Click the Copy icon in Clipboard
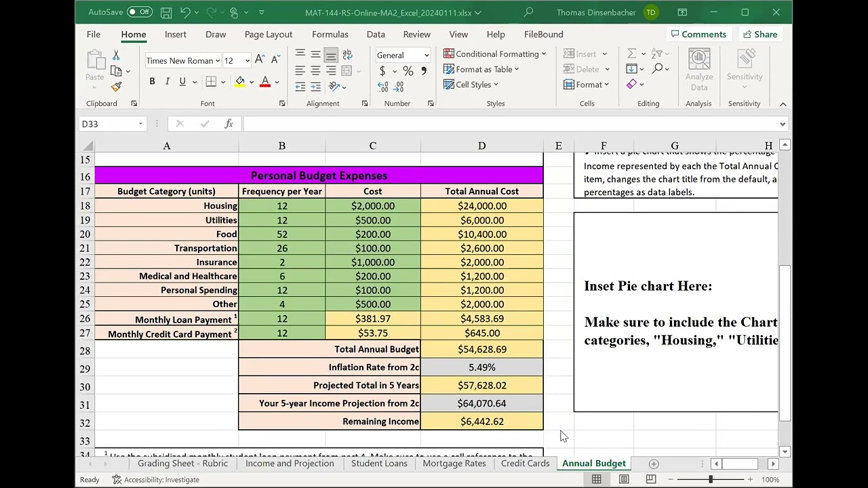This screenshot has height=488, width=868. (x=116, y=70)
